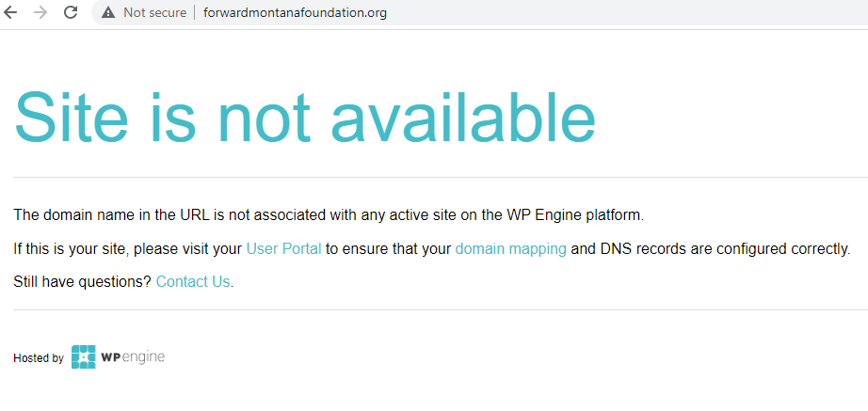This screenshot has width=868, height=411.
Task: Click the WPengine wordmark in the footer
Action: pyautogui.click(x=132, y=357)
